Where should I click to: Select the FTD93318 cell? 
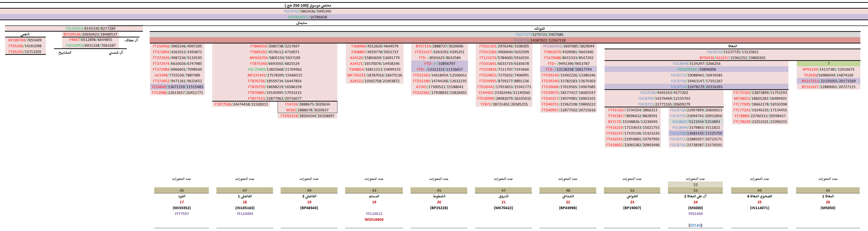tap(307, 116)
